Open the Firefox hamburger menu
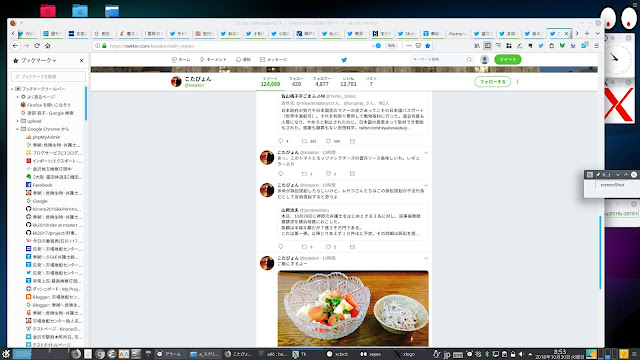The width and height of the screenshot is (640, 360). click(597, 46)
